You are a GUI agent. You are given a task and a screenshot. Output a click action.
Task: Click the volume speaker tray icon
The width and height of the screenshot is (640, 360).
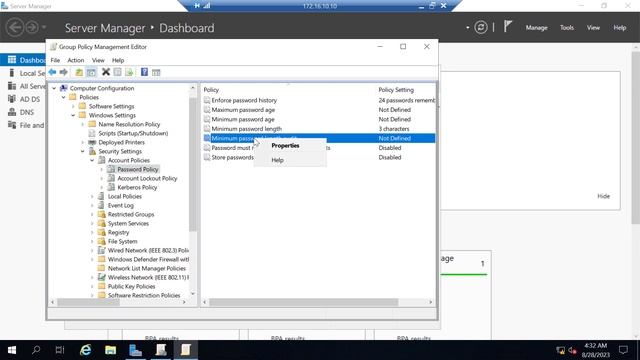572,350
